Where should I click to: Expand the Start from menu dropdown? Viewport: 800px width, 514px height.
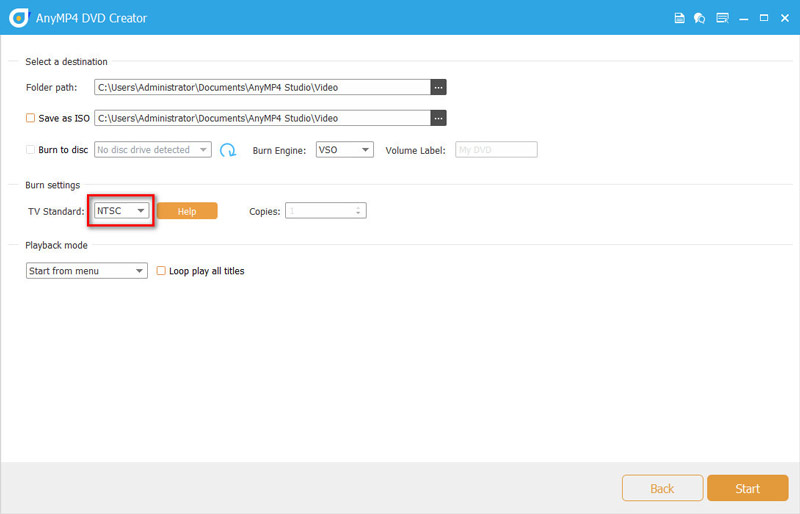click(87, 271)
